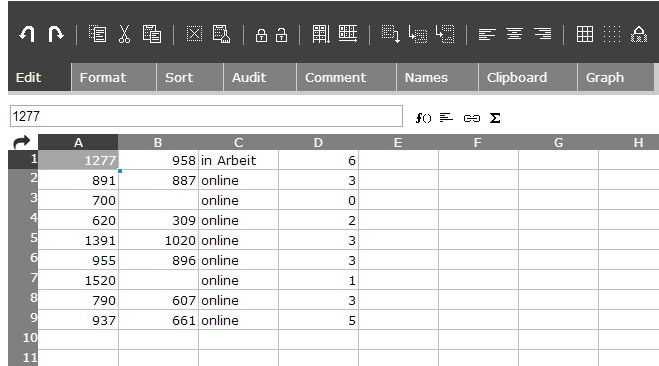Select row 5 header
The height and width of the screenshot is (366, 659).
click(23, 240)
